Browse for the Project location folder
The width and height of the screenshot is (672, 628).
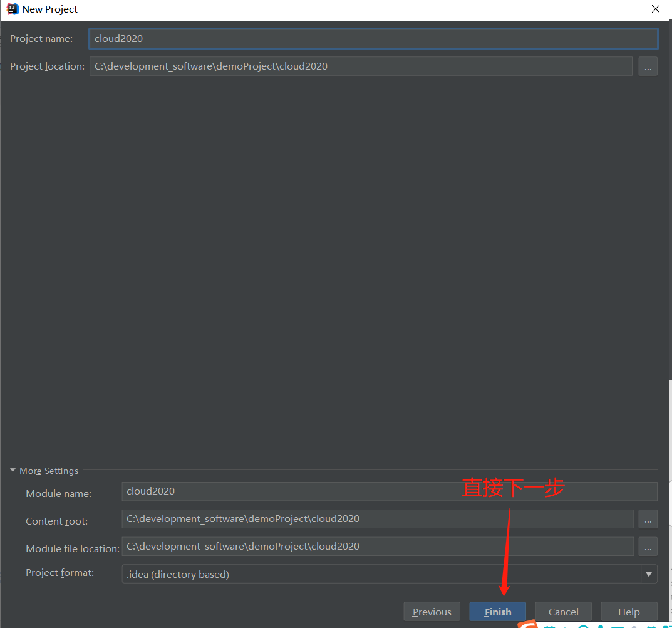point(648,66)
